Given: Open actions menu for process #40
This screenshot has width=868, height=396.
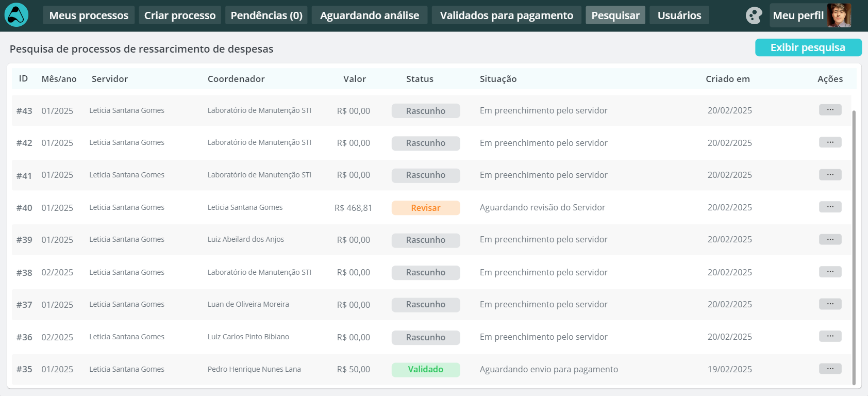Looking at the screenshot, I should 830,207.
